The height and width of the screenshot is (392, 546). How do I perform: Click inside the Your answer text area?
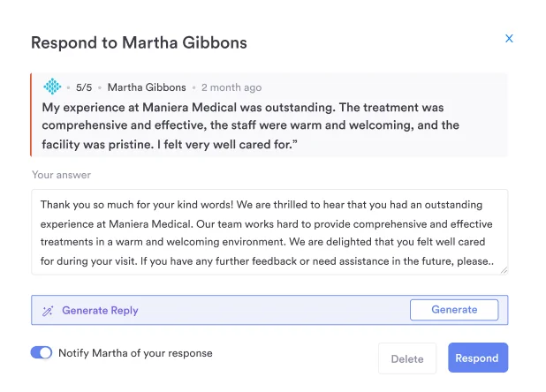tap(269, 231)
